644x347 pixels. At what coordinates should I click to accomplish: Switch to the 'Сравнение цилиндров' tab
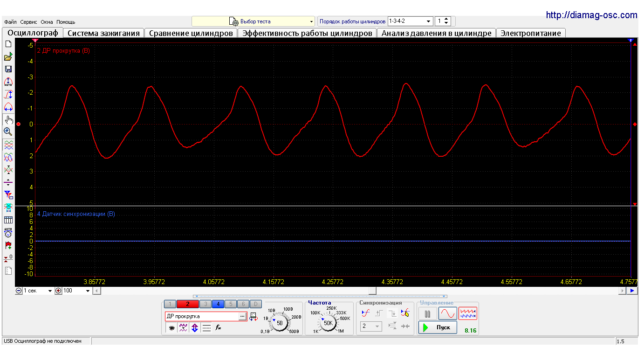click(x=191, y=33)
